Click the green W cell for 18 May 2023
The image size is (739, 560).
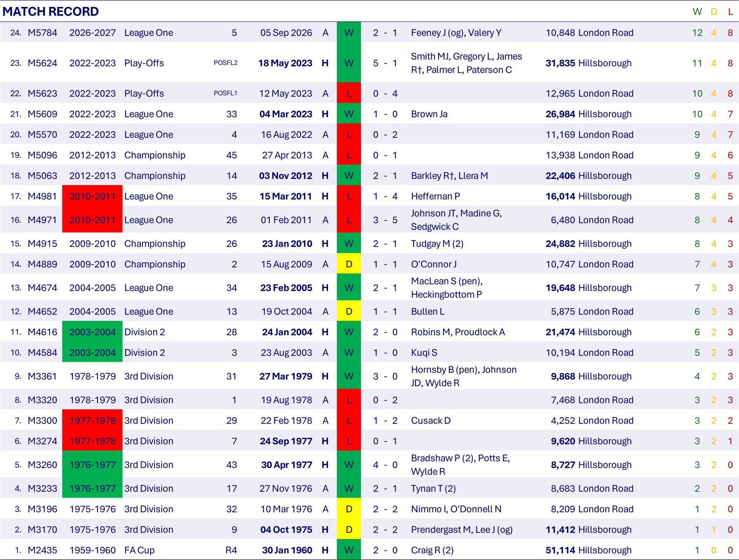click(x=349, y=63)
